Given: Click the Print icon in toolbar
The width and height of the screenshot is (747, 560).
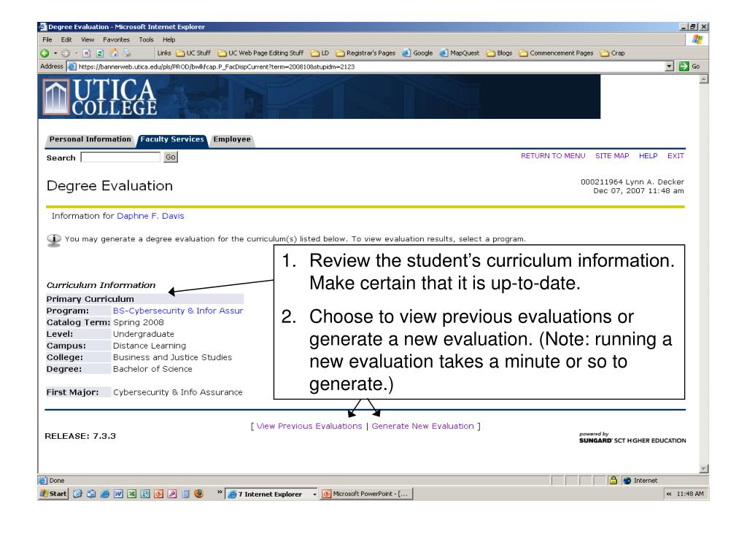Looking at the screenshot, I should pos(127,52).
